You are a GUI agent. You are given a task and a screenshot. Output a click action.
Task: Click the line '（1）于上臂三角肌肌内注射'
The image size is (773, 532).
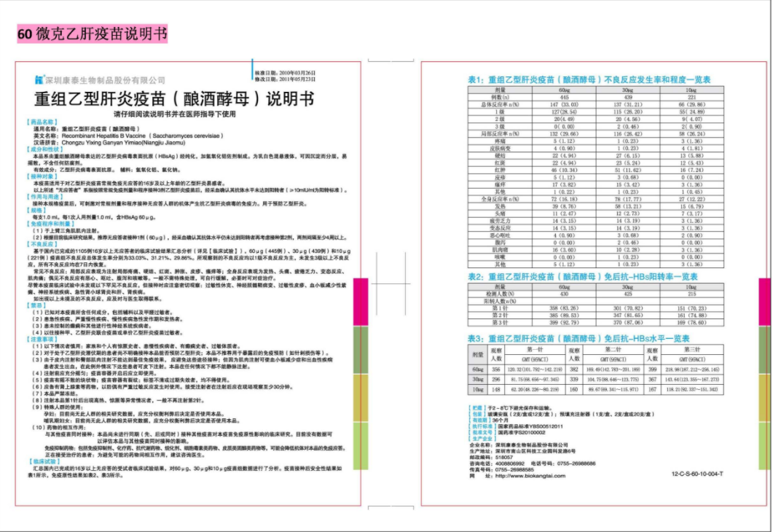[x=66, y=230]
